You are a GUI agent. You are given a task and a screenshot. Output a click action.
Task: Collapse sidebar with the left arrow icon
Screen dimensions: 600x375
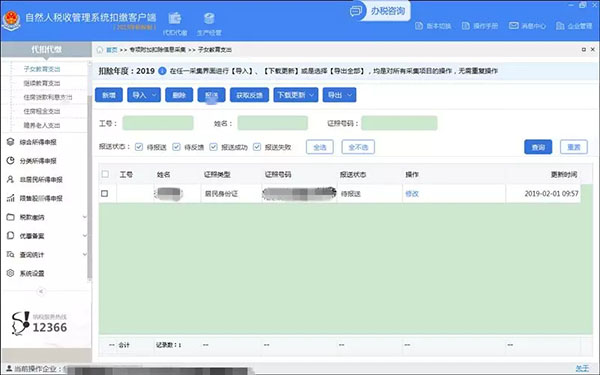click(x=41, y=292)
